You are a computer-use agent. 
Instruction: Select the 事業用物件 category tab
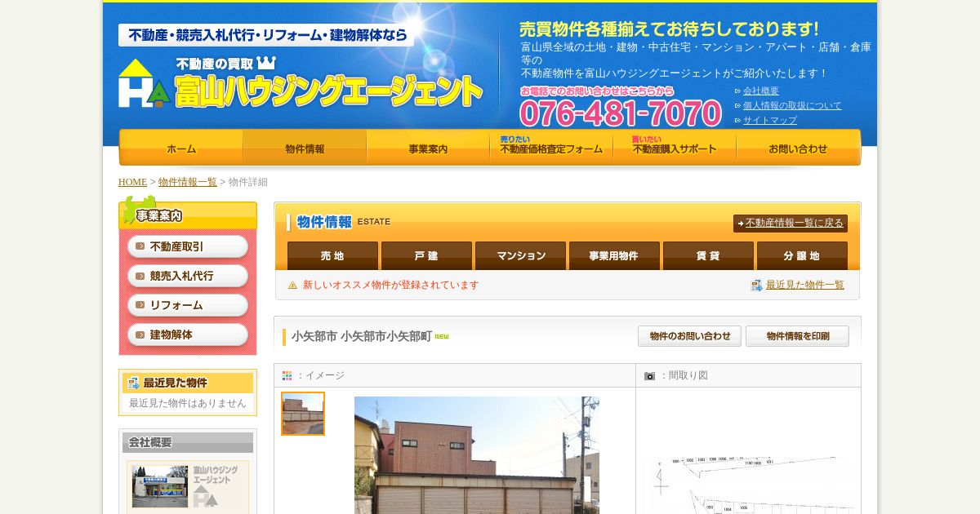[x=614, y=255]
